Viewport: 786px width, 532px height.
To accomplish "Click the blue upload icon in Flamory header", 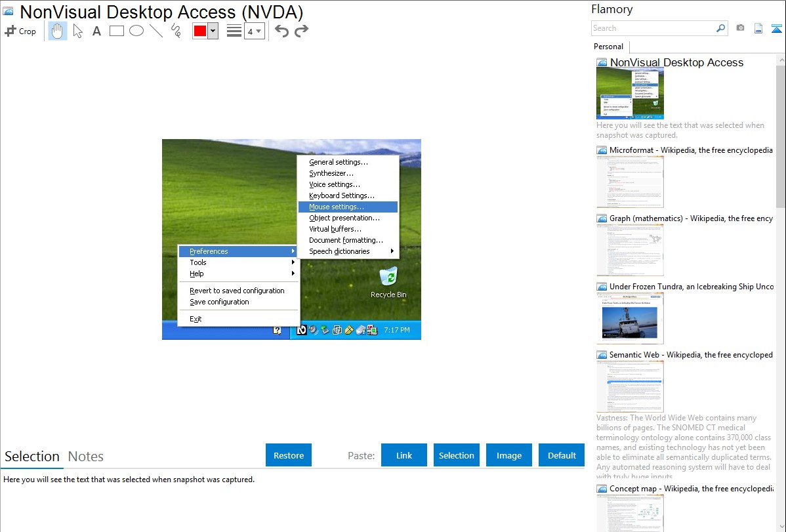I will (x=776, y=28).
